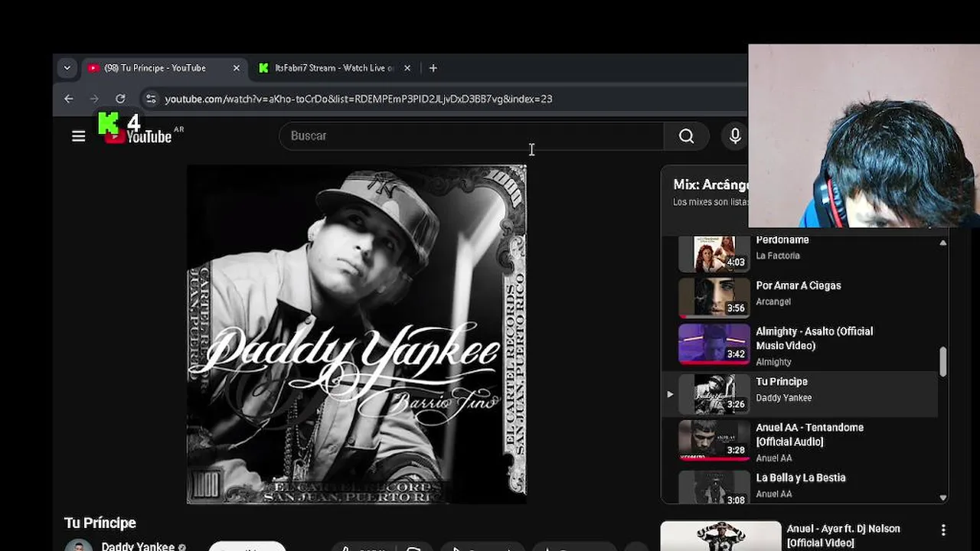Image resolution: width=980 pixels, height=551 pixels.
Task: Go to the YouTube home logo
Action: (139, 136)
